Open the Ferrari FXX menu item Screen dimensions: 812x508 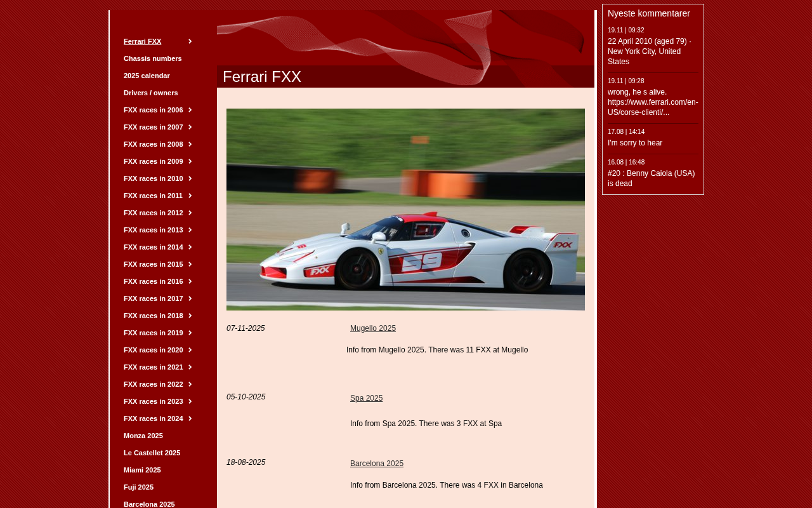142,41
